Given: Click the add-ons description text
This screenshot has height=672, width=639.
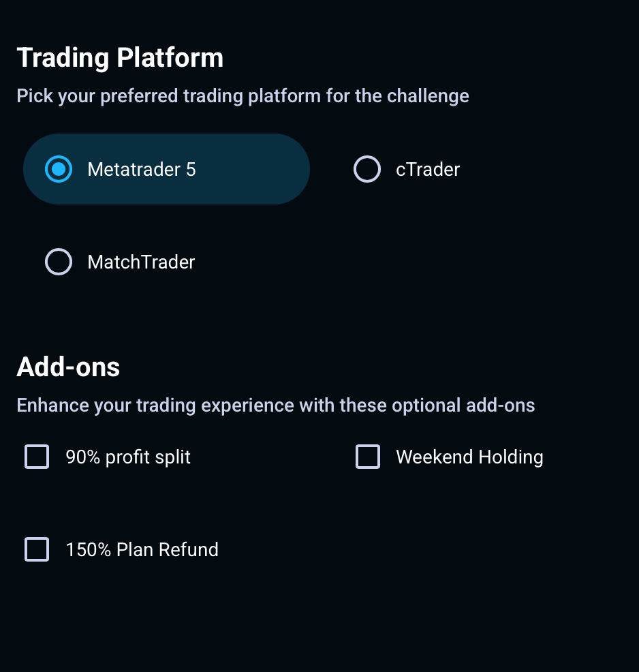Looking at the screenshot, I should (276, 405).
